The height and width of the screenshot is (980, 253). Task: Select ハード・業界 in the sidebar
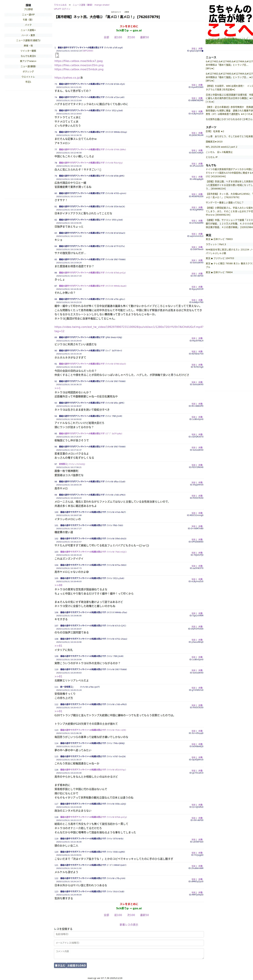[x=28, y=35]
